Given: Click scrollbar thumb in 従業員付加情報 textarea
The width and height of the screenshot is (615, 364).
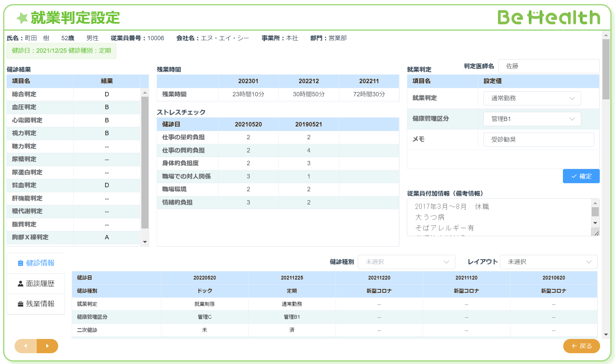Looking at the screenshot, I should click(x=595, y=212).
